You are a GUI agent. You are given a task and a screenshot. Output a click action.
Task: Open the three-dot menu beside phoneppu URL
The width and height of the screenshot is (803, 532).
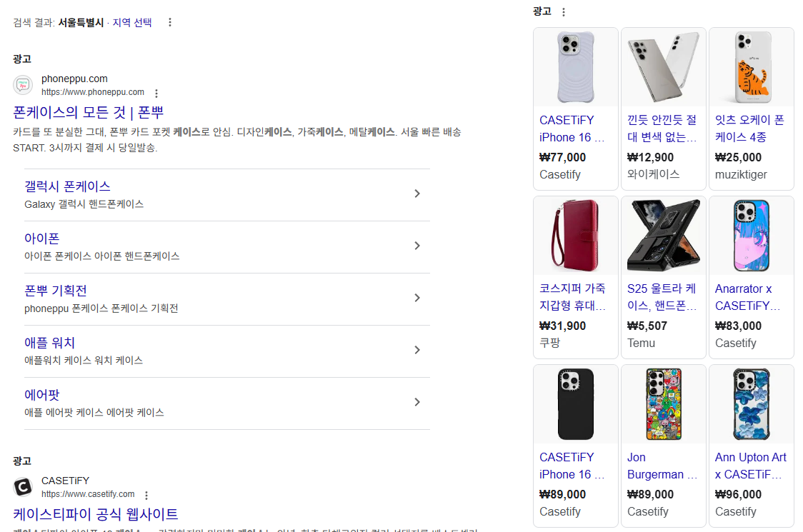click(x=156, y=94)
